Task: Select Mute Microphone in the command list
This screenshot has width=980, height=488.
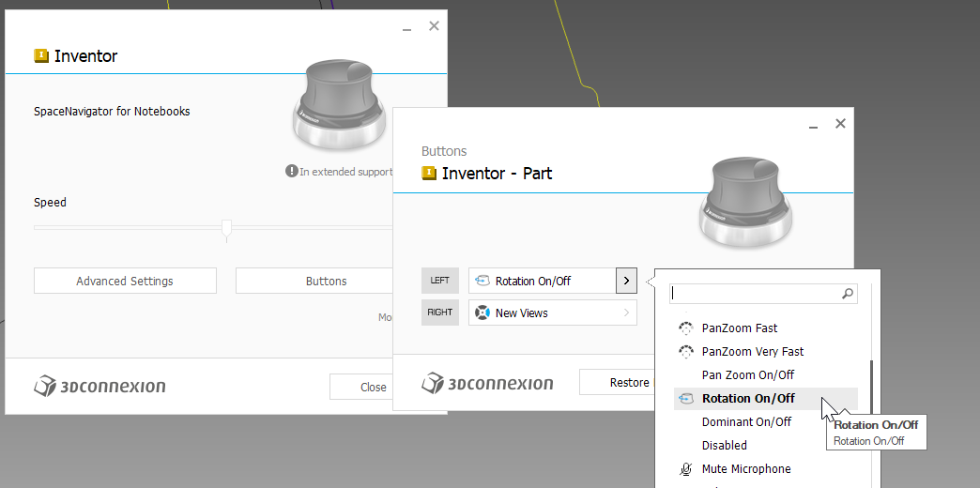Action: click(x=766, y=468)
